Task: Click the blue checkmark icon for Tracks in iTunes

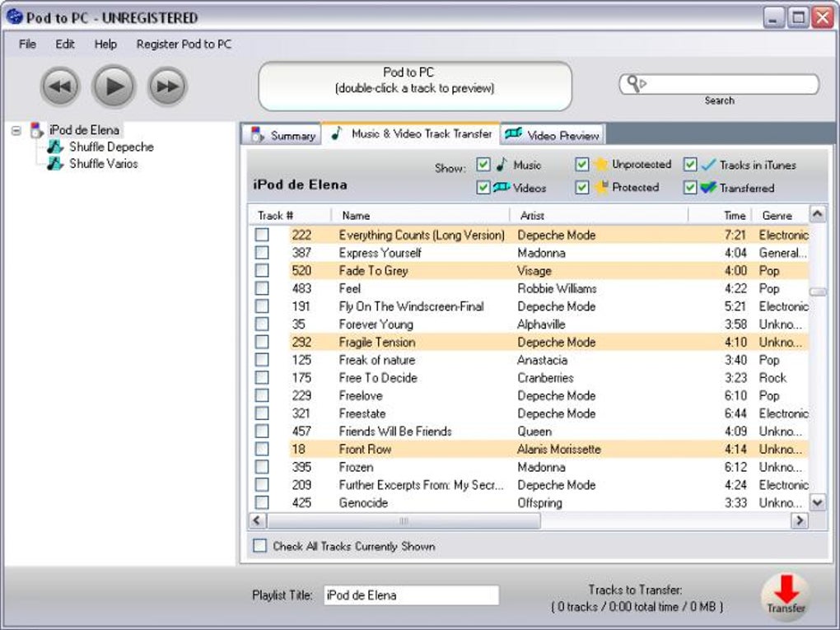Action: pyautogui.click(x=708, y=165)
